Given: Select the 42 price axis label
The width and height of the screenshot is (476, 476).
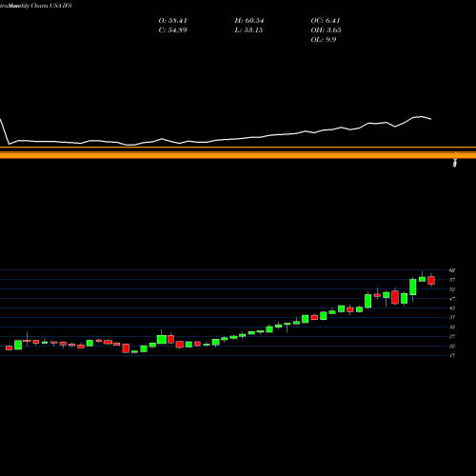Looking at the screenshot, I should 452,307.
